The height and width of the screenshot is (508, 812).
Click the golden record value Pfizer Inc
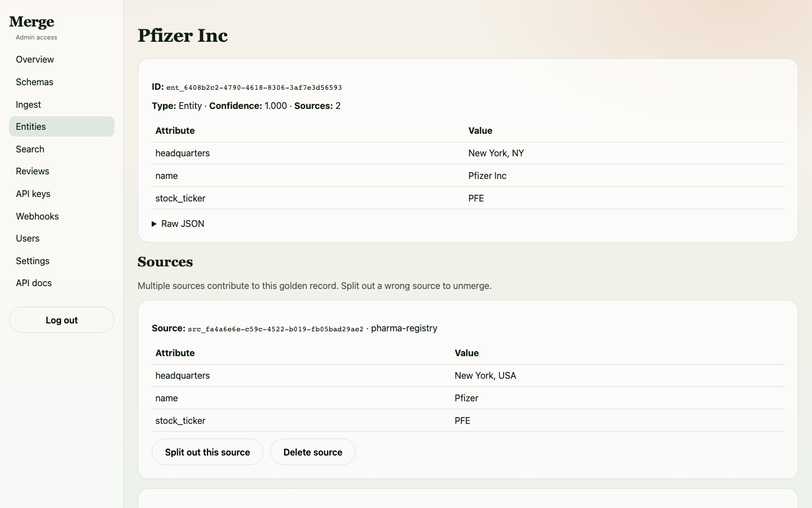pos(487,176)
